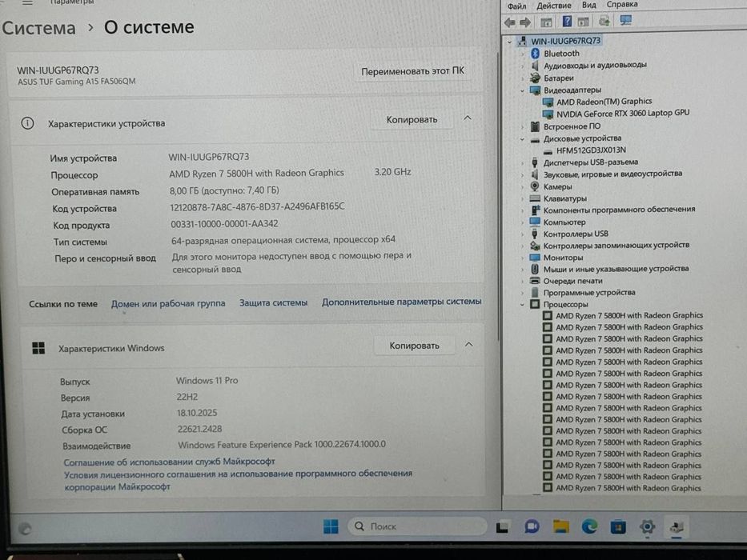
Task: Expand Диспетчеры USB-разъема branch
Action: click(x=522, y=162)
